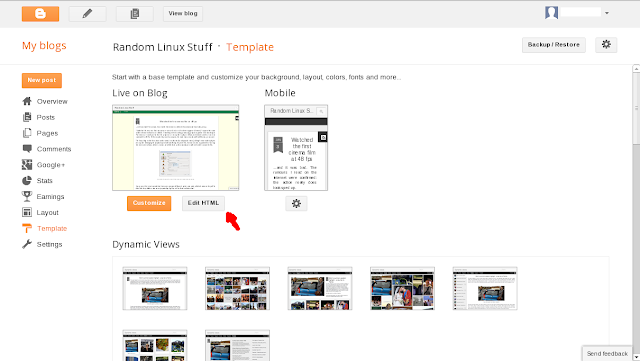Select the second Dynamic Views photo grid thumbnail
The image size is (640, 361).
[237, 288]
